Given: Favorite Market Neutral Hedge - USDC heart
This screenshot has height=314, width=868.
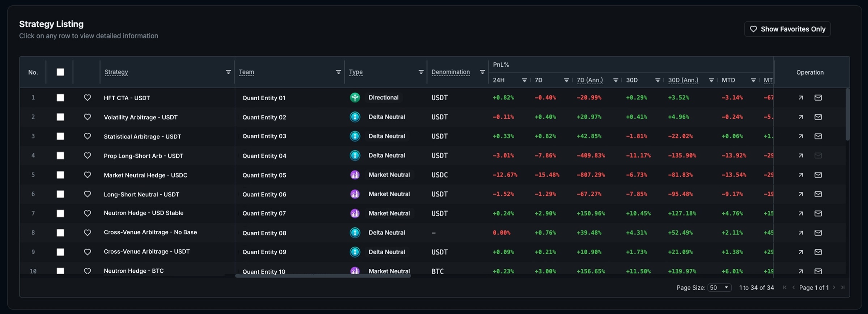Looking at the screenshot, I should click(x=87, y=175).
